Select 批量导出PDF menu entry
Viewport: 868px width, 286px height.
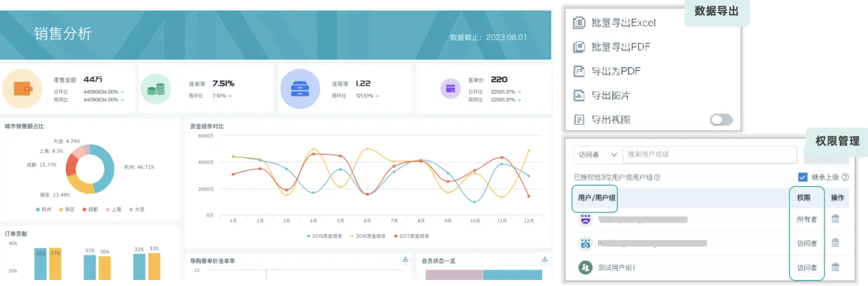pyautogui.click(x=621, y=47)
